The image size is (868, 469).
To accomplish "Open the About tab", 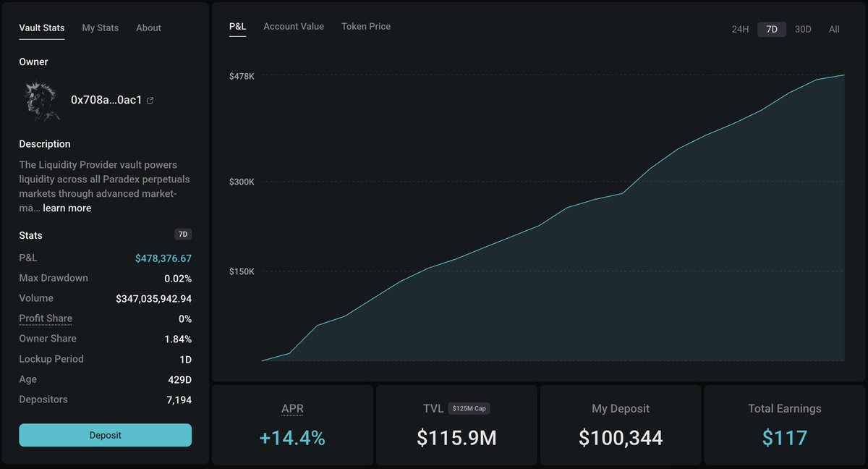I will click(x=148, y=28).
